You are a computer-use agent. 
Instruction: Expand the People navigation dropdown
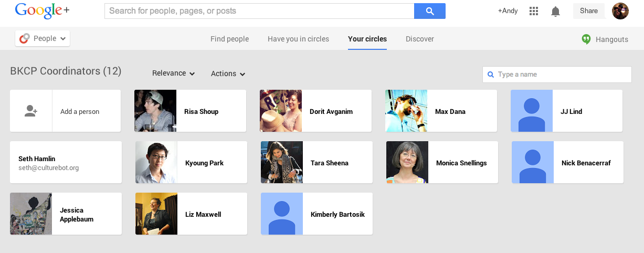[x=43, y=38]
